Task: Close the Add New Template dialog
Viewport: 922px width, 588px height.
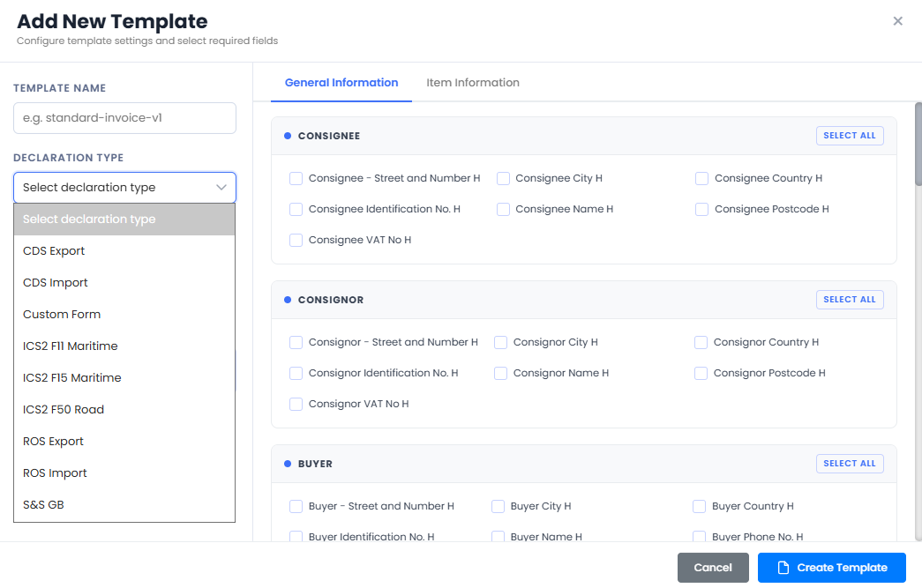Action: [x=897, y=21]
